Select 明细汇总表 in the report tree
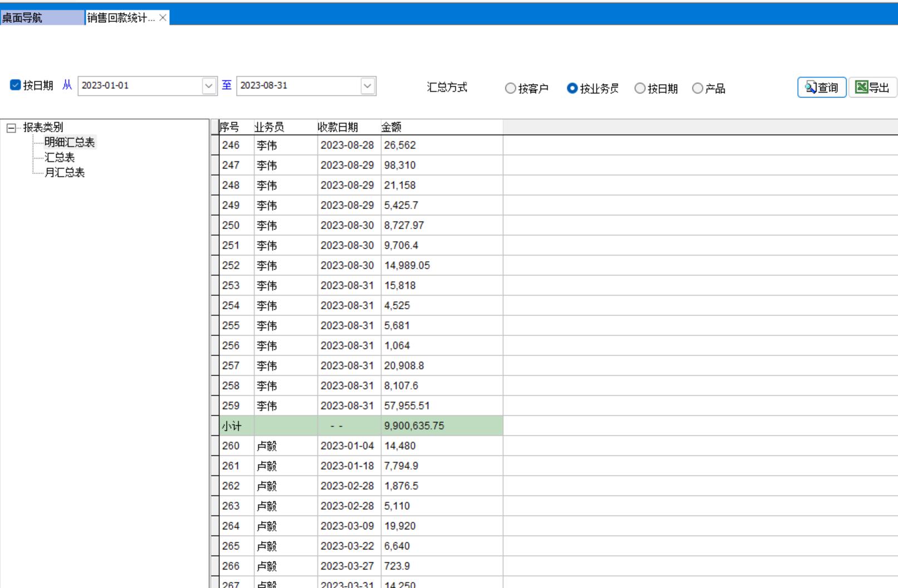 pyautogui.click(x=70, y=143)
